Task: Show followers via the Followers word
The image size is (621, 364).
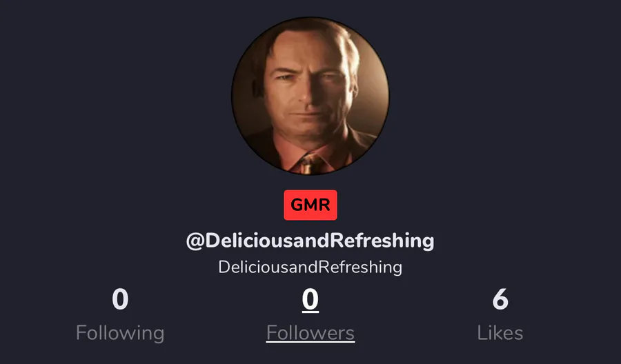Action: 310,333
